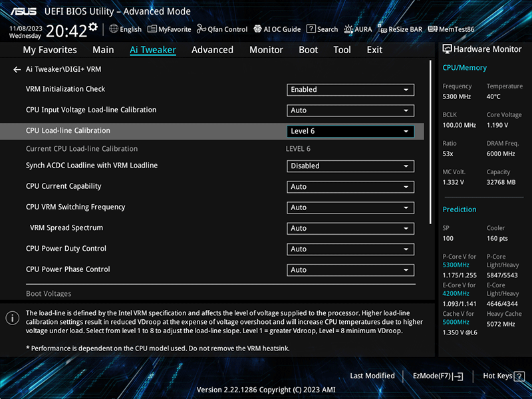532x399 pixels.
Task: Click the 160 pts cooler value
Action: pos(497,239)
